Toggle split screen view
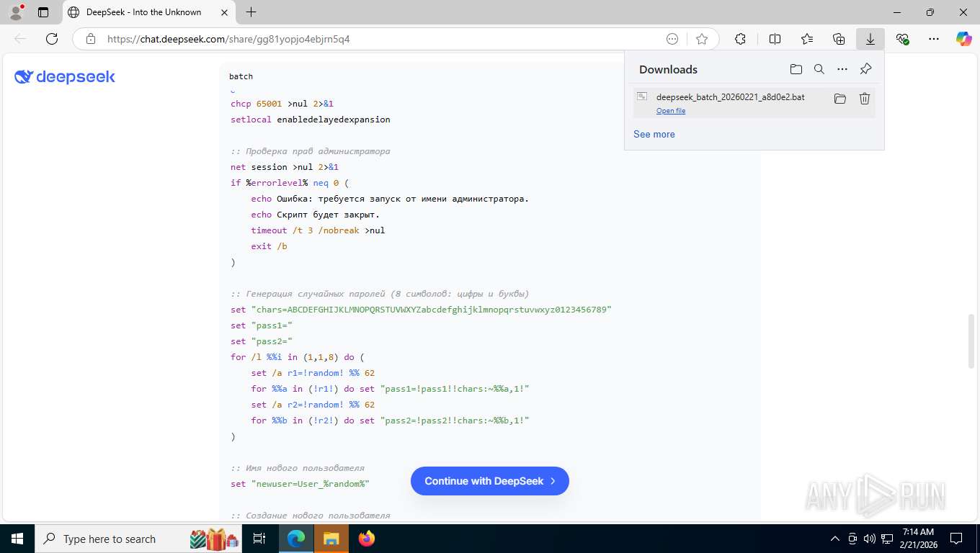Viewport: 980px width, 553px height. click(x=775, y=39)
